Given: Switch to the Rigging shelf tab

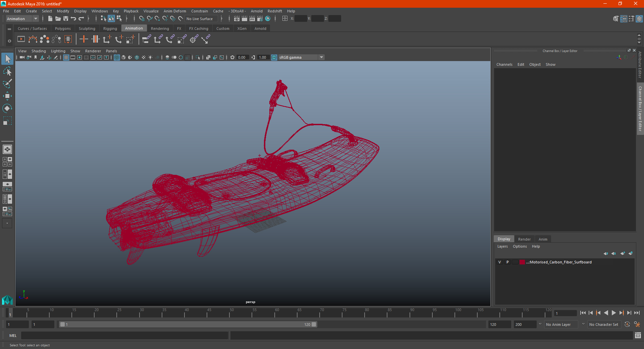Looking at the screenshot, I should coord(110,29).
